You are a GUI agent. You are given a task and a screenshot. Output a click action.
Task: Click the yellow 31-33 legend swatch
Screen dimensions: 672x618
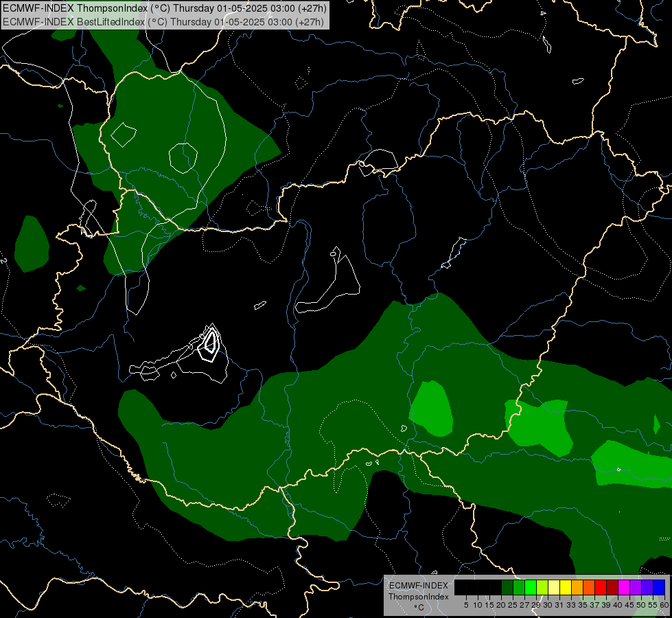coord(566,587)
